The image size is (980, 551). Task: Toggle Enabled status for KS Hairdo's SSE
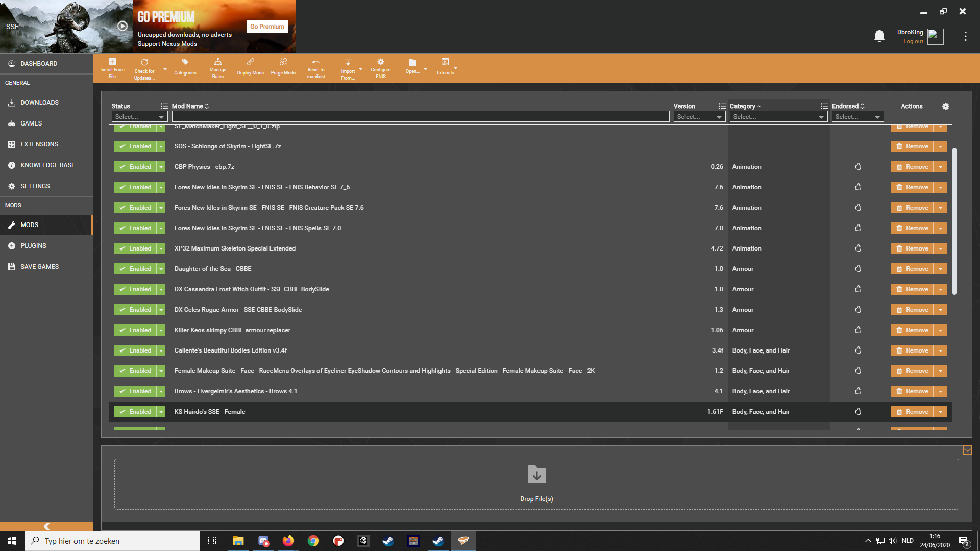[135, 412]
